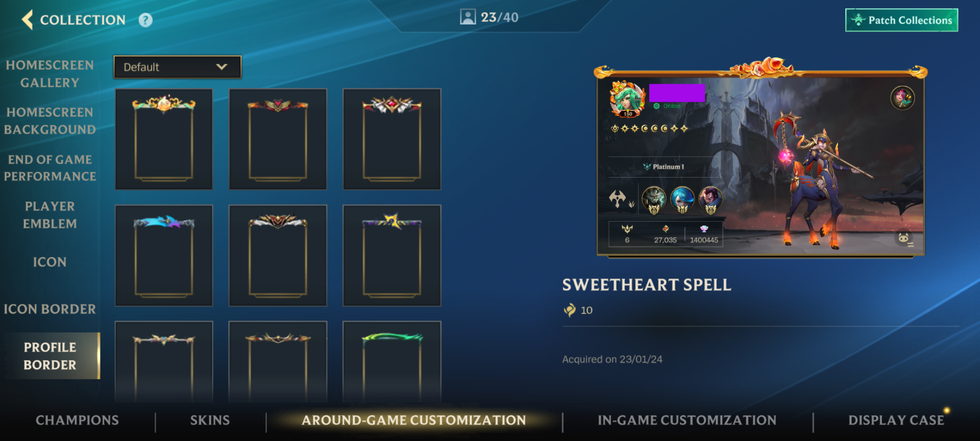The width and height of the screenshot is (980, 441).
Task: Pick the green glowing profile border thumbnail
Action: pyautogui.click(x=392, y=361)
